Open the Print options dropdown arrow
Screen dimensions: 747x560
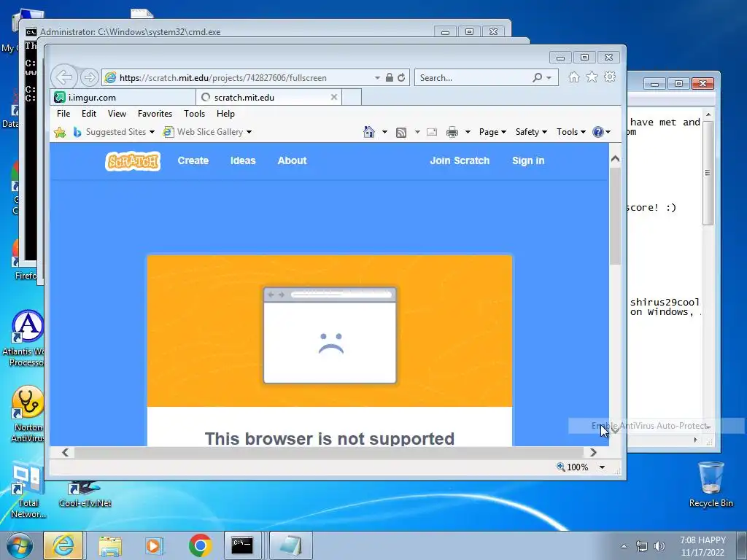468,133
